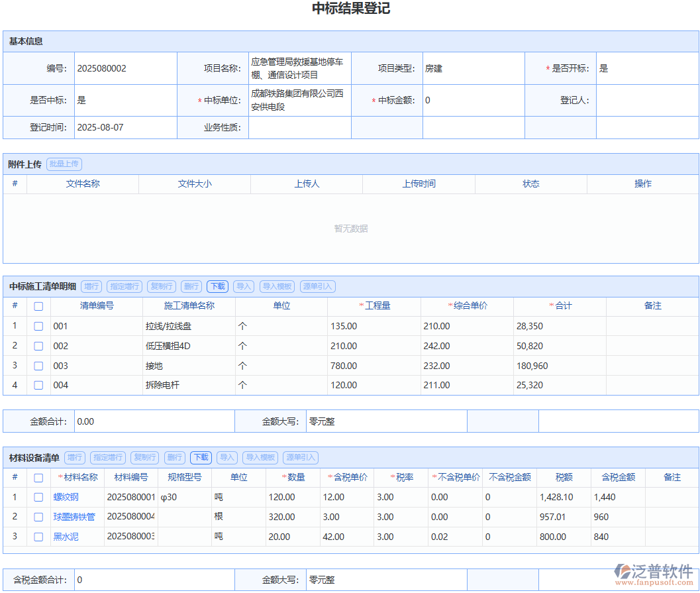The width and height of the screenshot is (700, 593).
Task: Open the 螺纹钢 material detail link
Action: pyautogui.click(x=65, y=497)
